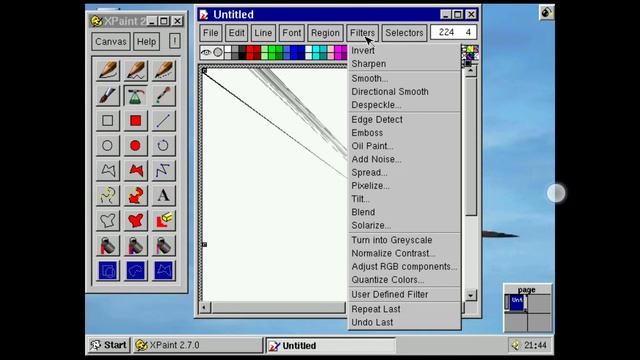Select the filled red freehand shape tool
Screen dimensions: 640x360
coord(136,196)
